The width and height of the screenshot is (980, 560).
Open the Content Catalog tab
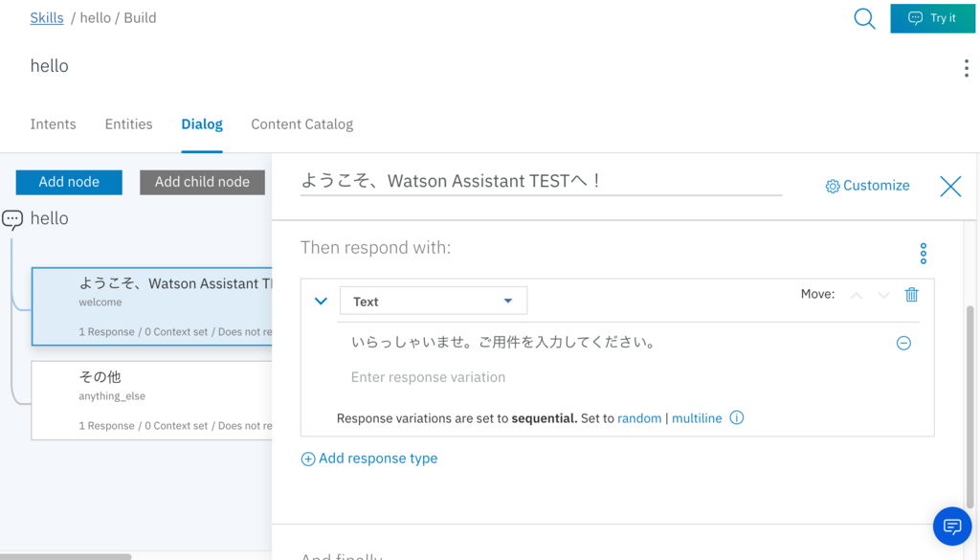[301, 124]
